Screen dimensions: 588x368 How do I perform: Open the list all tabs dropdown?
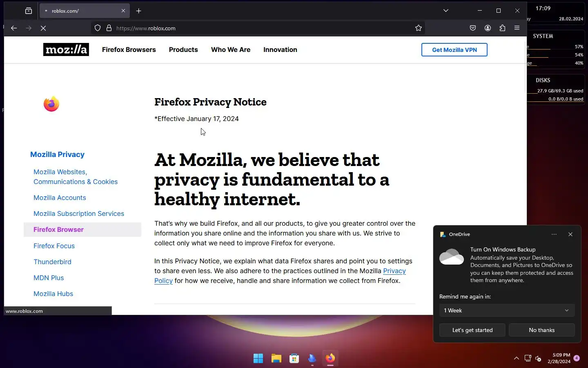pos(446,11)
